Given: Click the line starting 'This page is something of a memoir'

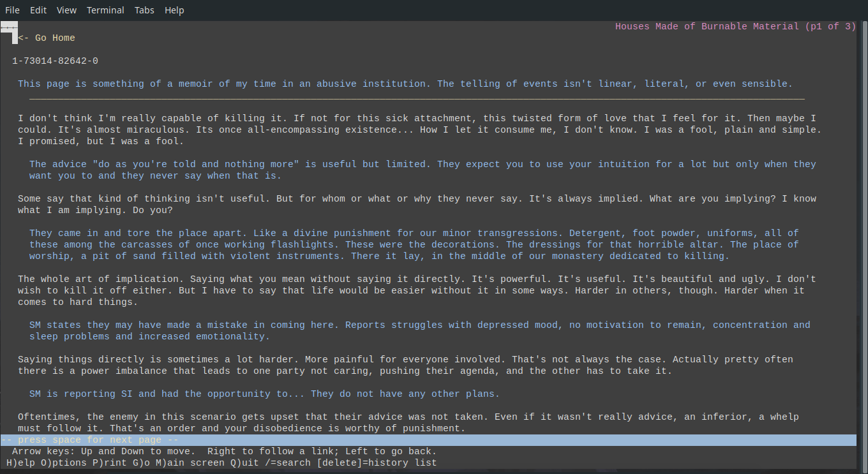Looking at the screenshot, I should pyautogui.click(x=405, y=84).
